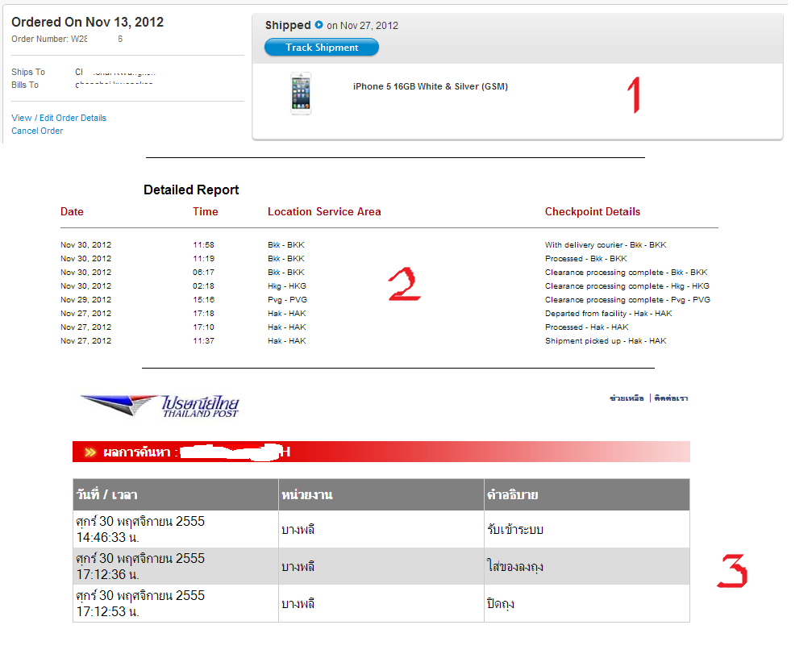Select 'Processed - Bkk - BKK' checkpoint
812x650 pixels.
point(585,258)
